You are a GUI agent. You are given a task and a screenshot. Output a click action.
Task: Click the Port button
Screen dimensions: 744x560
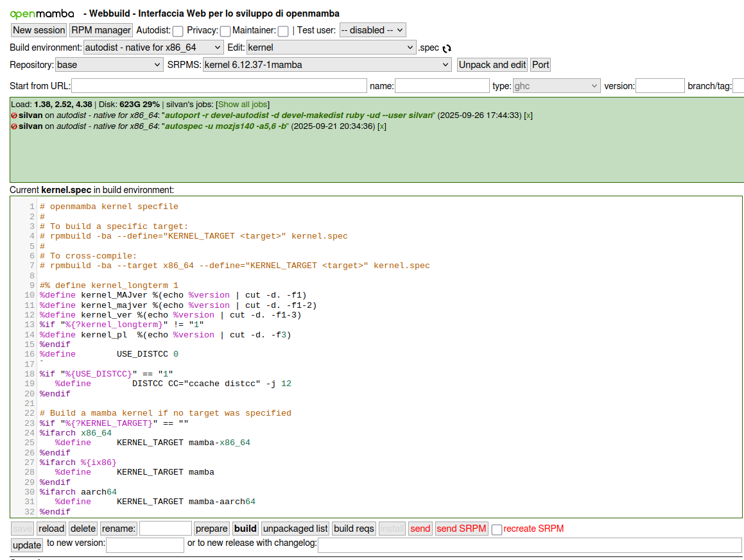[x=541, y=65]
